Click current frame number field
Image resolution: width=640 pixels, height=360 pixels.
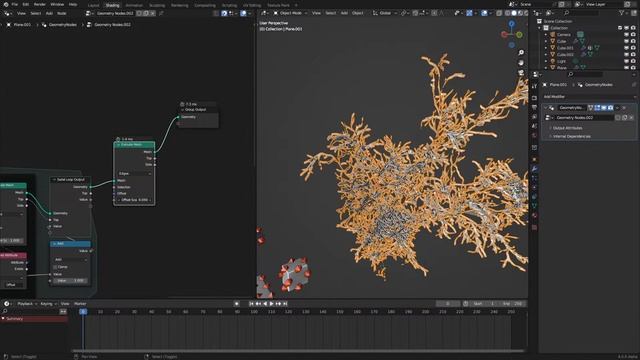point(448,304)
